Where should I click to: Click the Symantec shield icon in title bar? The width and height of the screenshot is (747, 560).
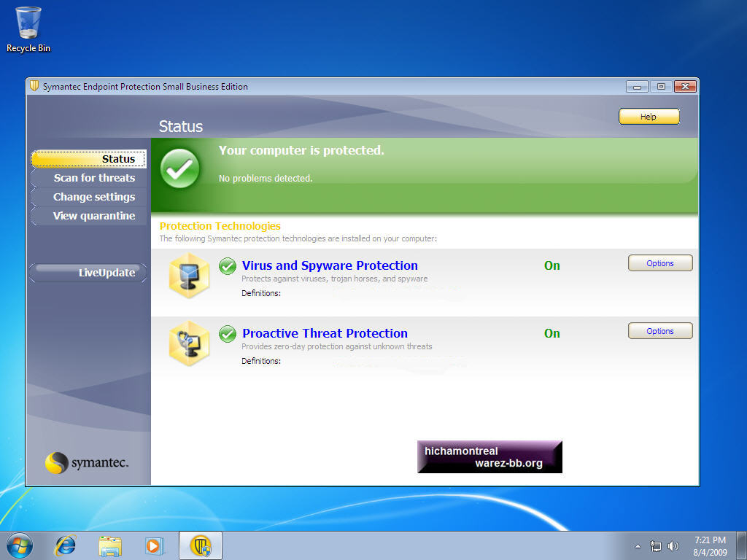point(34,86)
